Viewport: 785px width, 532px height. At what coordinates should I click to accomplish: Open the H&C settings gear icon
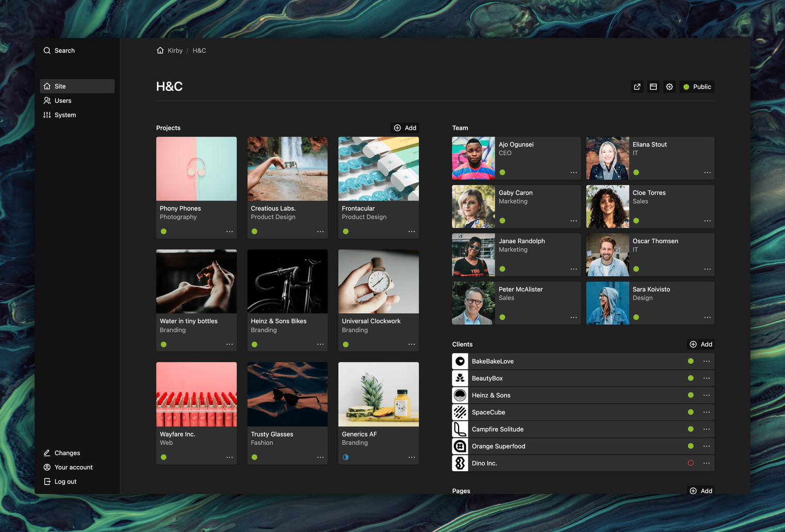click(x=669, y=87)
